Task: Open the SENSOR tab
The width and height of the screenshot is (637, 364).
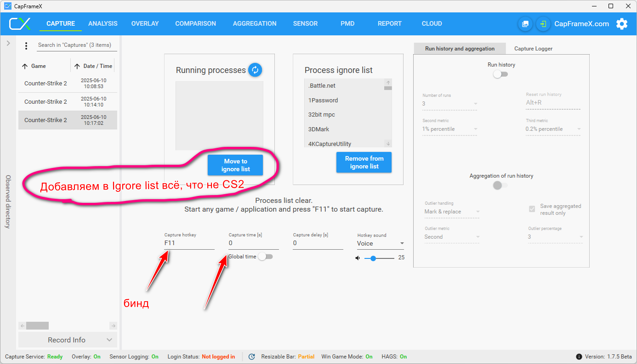Action: pos(305,23)
